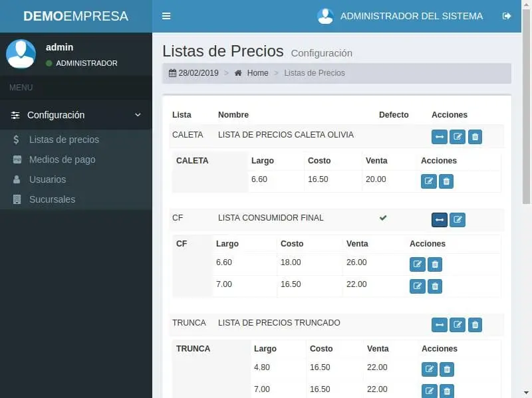Click the Defecto column header
The image size is (532, 398).
pos(394,114)
